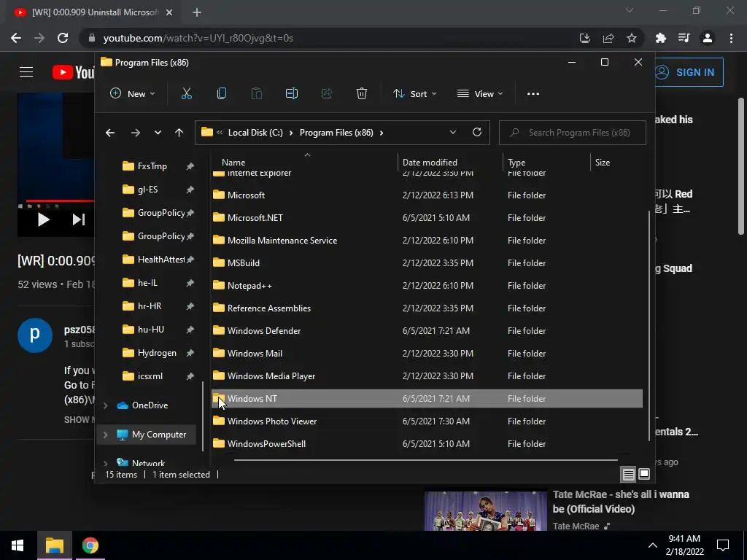Play the YouTube video
Viewport: 747px width, 560px height.
(x=43, y=219)
